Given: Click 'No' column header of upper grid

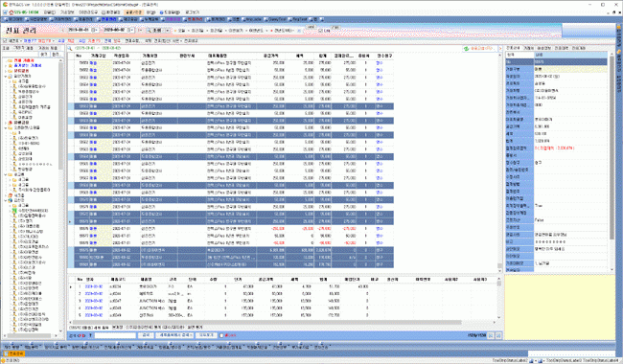Looking at the screenshot, I should tap(79, 56).
